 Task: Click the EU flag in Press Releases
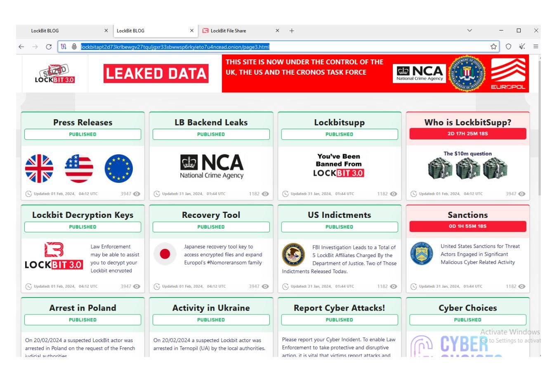(119, 168)
